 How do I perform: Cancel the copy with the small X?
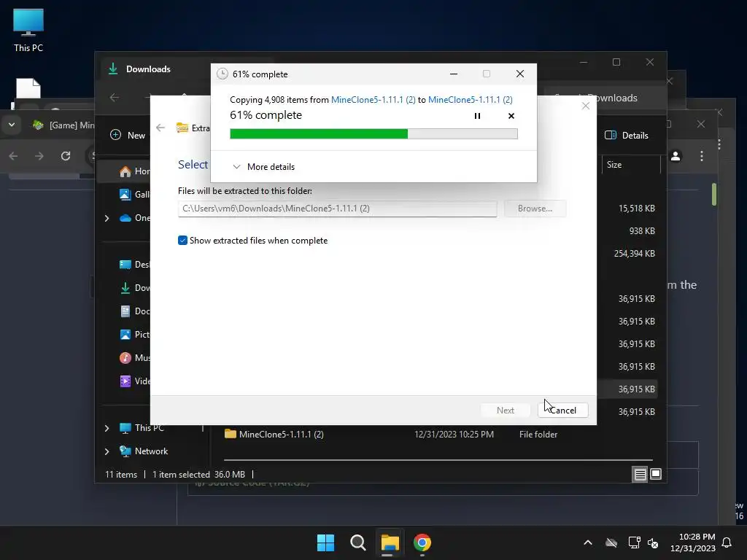point(511,116)
